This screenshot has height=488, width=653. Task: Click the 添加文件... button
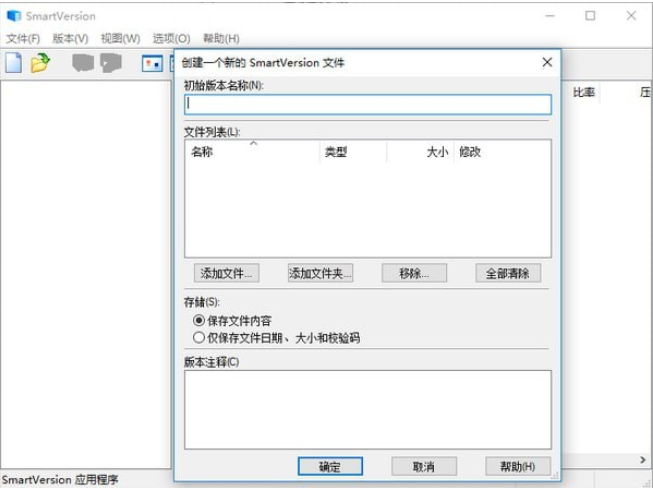[227, 273]
